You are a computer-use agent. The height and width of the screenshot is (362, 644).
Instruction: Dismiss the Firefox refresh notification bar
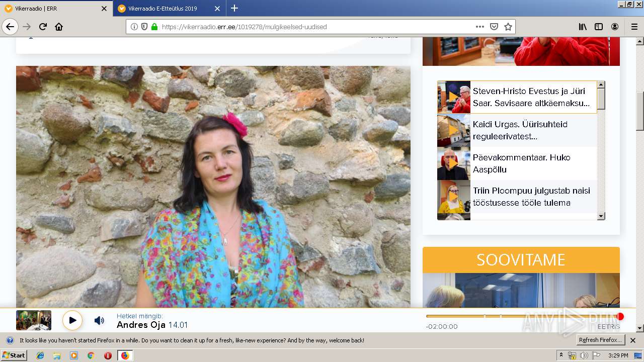(633, 340)
